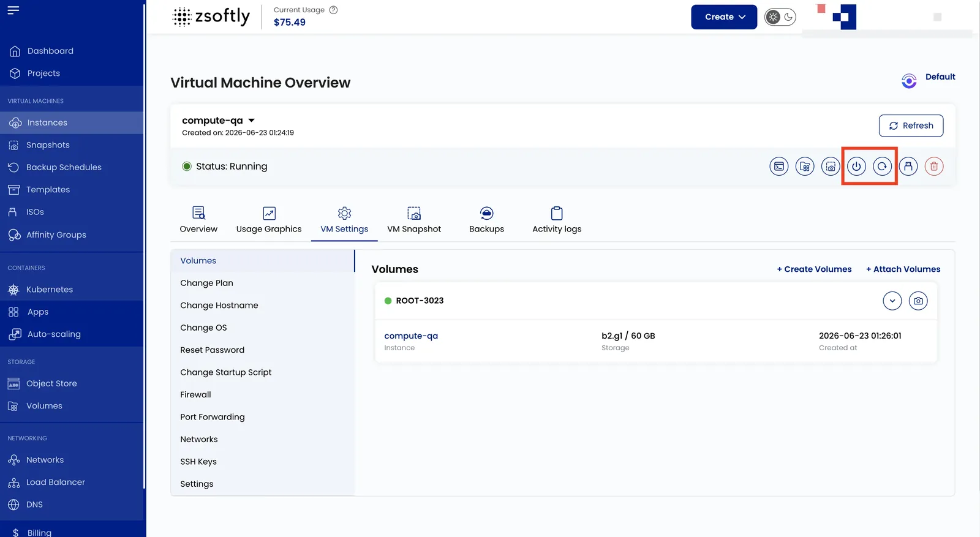Click the power off VM icon
Viewport: 980px width, 537px height.
click(856, 166)
